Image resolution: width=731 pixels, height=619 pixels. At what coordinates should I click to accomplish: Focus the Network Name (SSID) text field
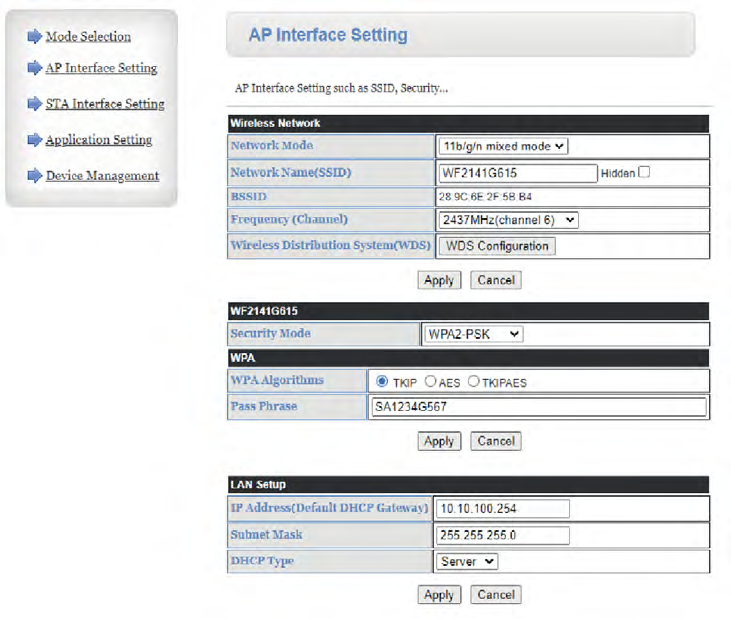pyautogui.click(x=517, y=173)
